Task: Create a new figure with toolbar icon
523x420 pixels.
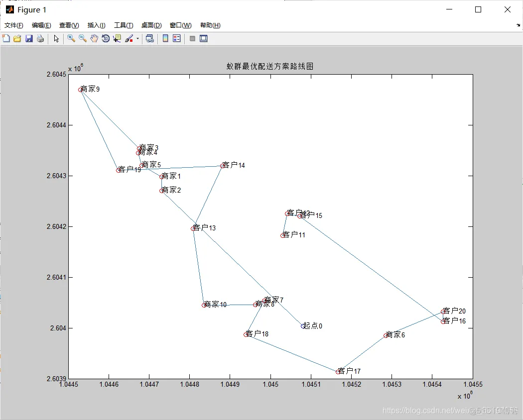Action: [x=6, y=38]
